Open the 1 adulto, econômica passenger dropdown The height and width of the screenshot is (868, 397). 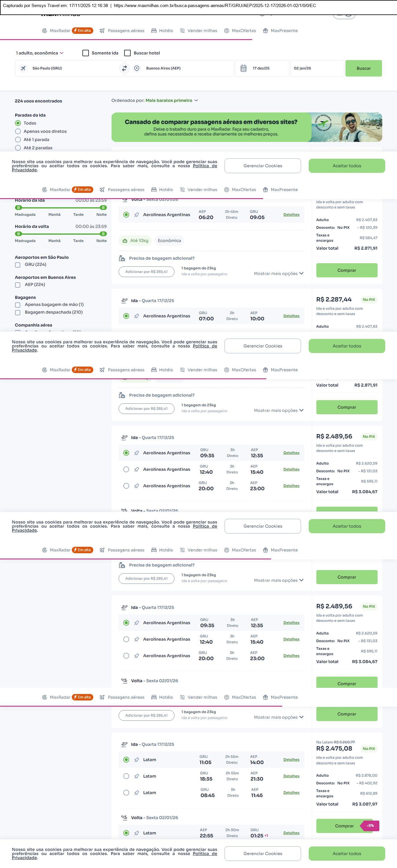[40, 53]
